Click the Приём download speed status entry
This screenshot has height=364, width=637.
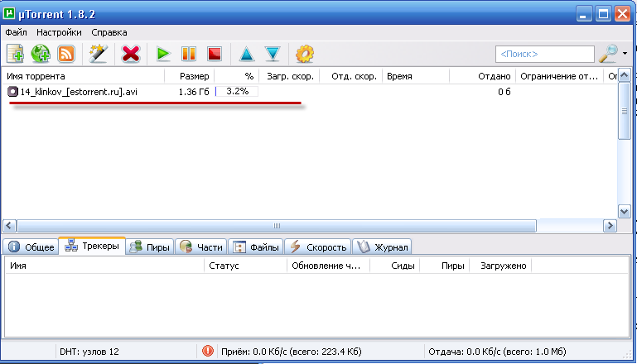click(292, 352)
